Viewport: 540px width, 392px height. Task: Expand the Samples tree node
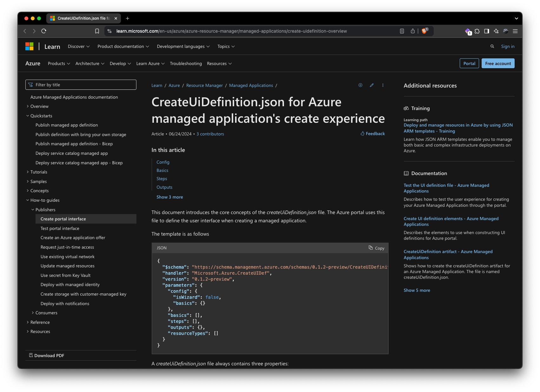tap(28, 181)
